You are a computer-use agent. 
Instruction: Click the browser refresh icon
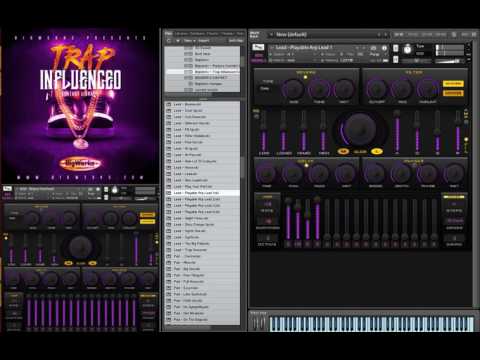(x=169, y=41)
